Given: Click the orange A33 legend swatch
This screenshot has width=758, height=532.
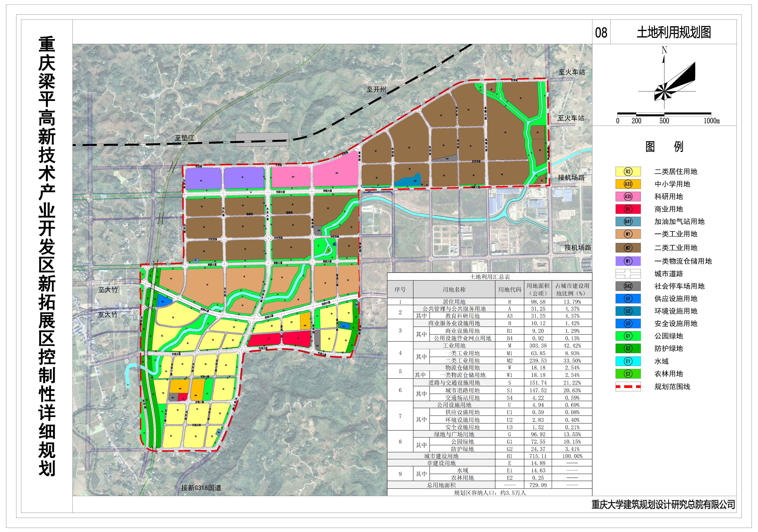Looking at the screenshot, I should coord(628,184).
